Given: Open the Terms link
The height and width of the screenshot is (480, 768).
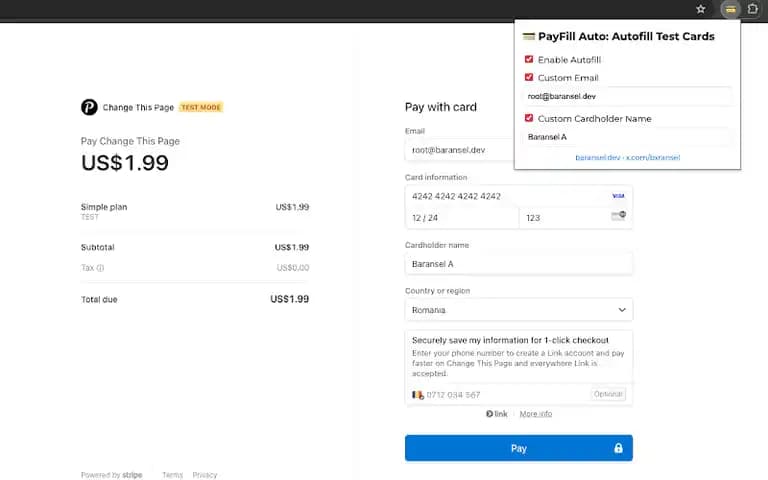Looking at the screenshot, I should point(172,475).
